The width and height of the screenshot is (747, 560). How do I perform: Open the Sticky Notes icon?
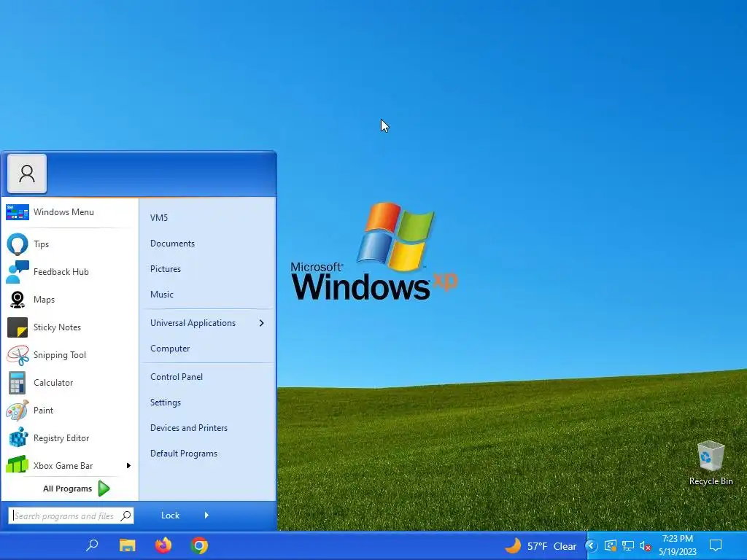click(x=18, y=327)
